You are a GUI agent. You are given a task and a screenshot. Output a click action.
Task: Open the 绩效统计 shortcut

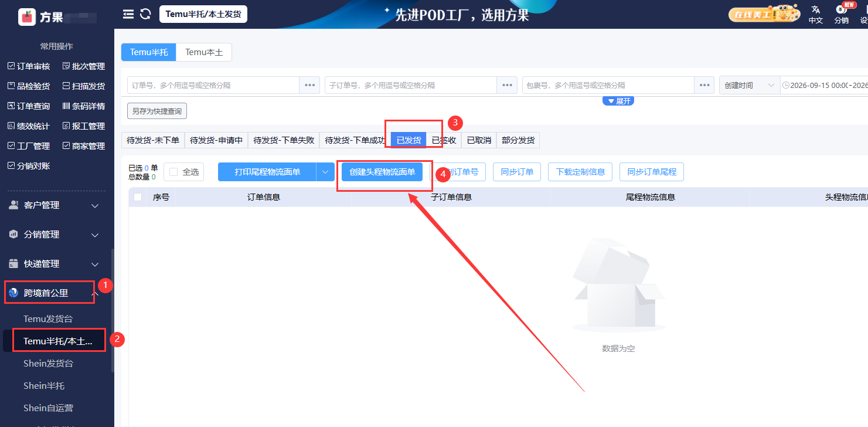(x=29, y=126)
